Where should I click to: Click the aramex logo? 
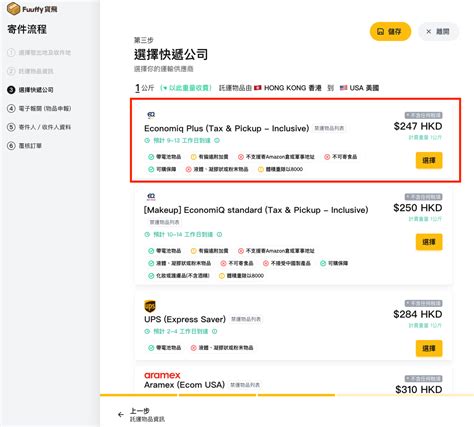click(x=162, y=375)
